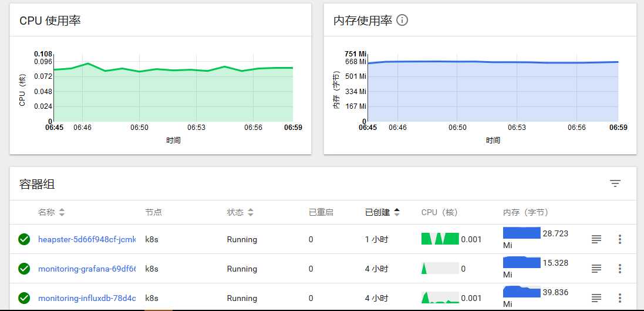Click the monitoring-grafana running status checkmark

point(24,269)
